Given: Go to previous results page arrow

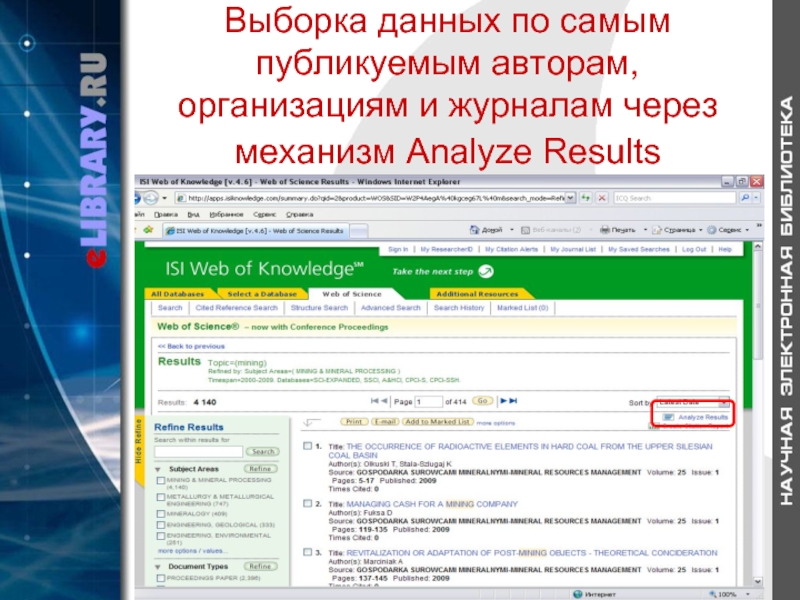Looking at the screenshot, I should (384, 401).
